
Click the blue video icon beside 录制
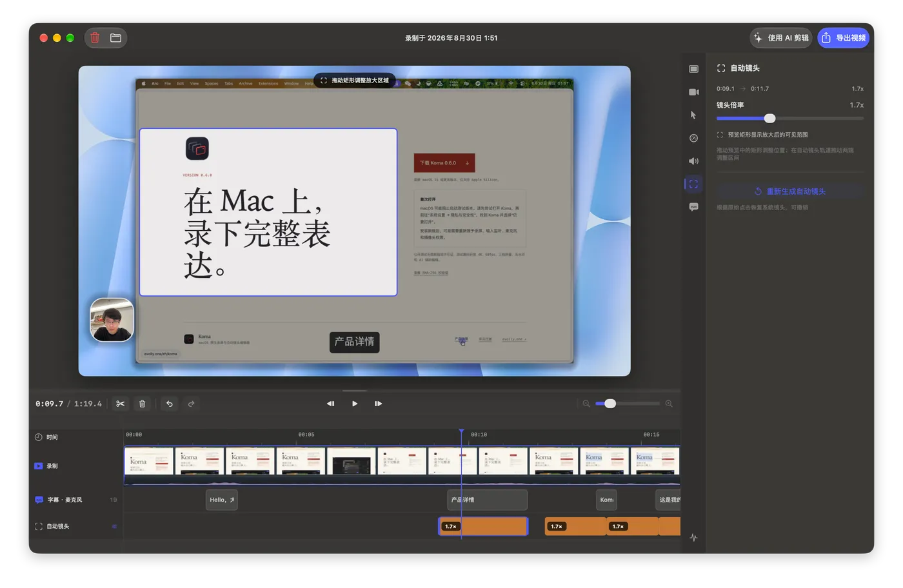tap(39, 466)
